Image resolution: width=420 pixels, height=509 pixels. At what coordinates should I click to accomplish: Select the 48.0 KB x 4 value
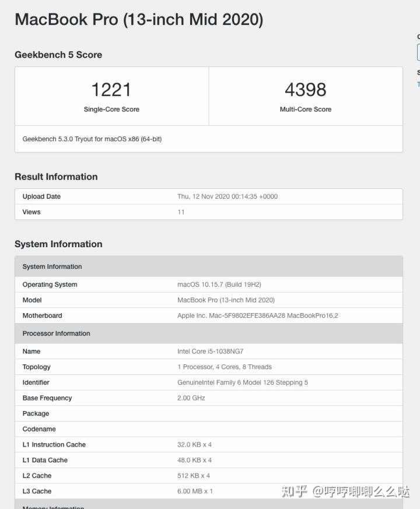coord(194,460)
